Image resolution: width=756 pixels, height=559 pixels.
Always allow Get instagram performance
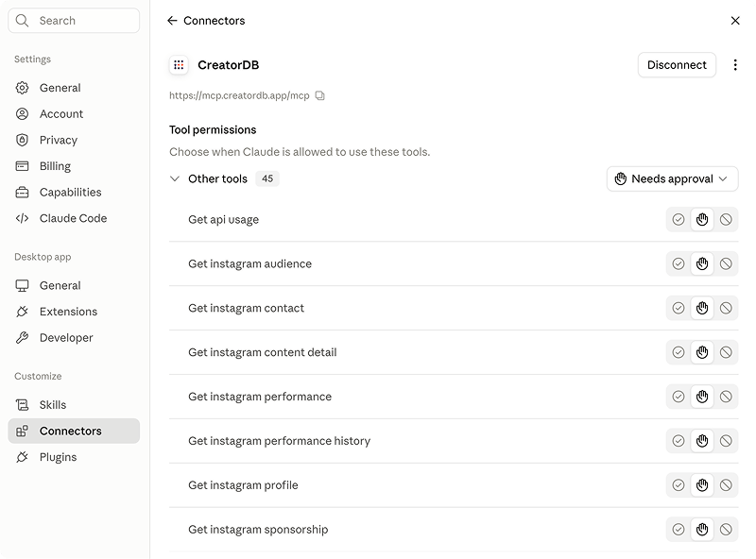click(679, 397)
